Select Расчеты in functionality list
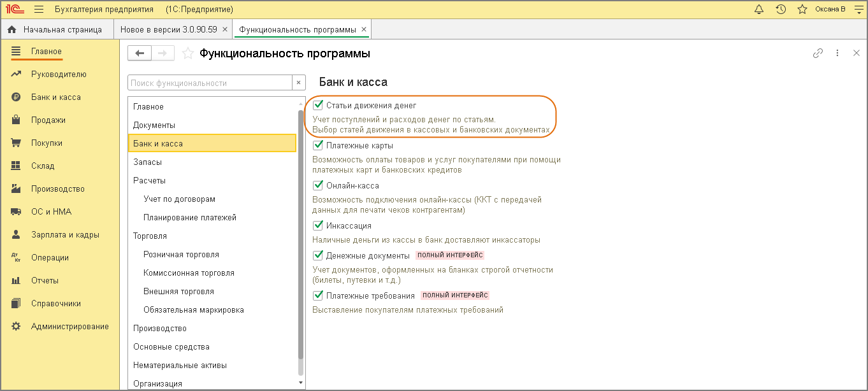Screen dimensions: 868x391 [x=212, y=180]
